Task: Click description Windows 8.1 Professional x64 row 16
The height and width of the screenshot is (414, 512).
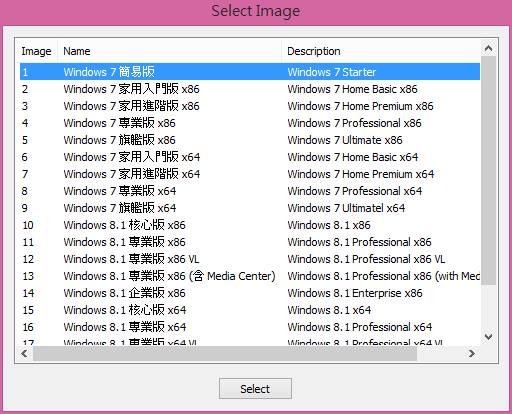Action: tap(360, 327)
